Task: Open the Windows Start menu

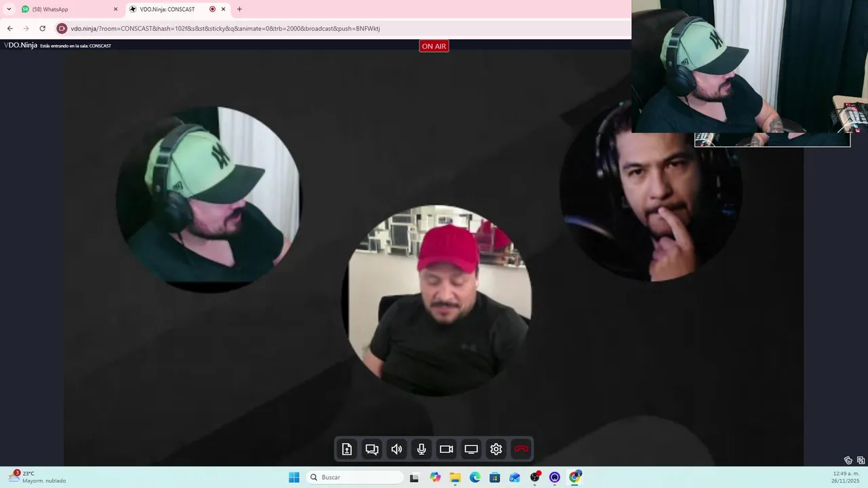Action: [294, 477]
